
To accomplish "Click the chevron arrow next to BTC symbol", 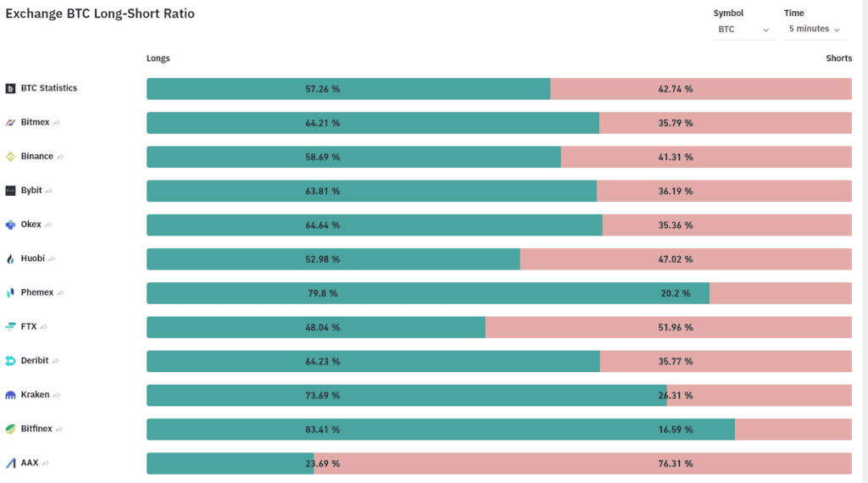I will tap(765, 30).
